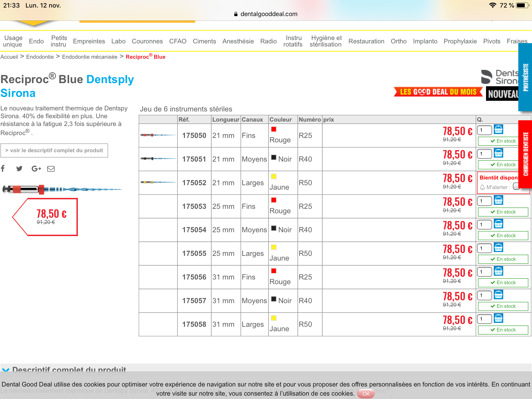Click the red Rouge swatch for 175050
Viewport: 532px width, 399px height.
pos(274,129)
